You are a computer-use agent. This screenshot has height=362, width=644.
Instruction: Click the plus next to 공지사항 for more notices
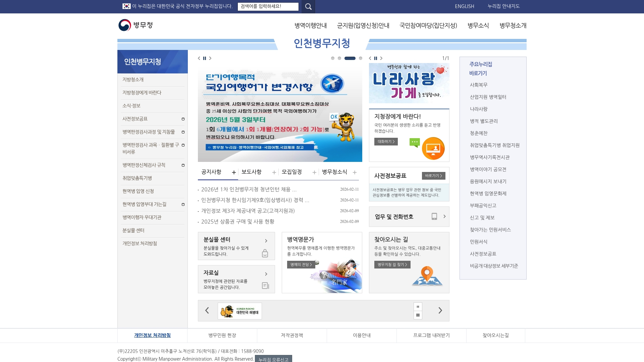234,172
